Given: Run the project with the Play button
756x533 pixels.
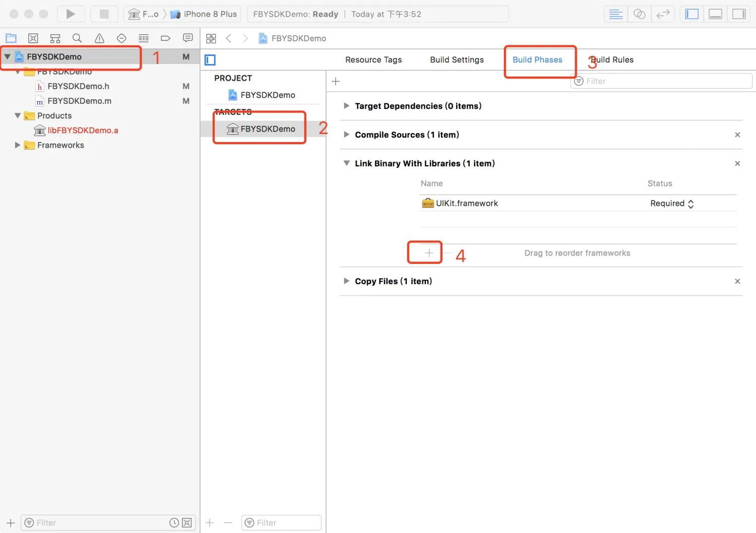Looking at the screenshot, I should coord(71,14).
